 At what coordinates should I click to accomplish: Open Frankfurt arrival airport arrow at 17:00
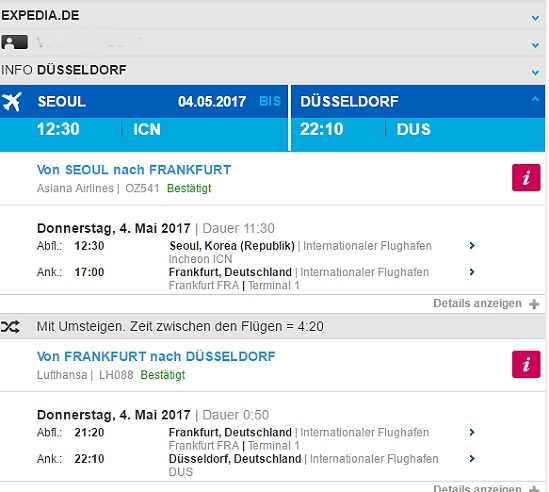[472, 272]
